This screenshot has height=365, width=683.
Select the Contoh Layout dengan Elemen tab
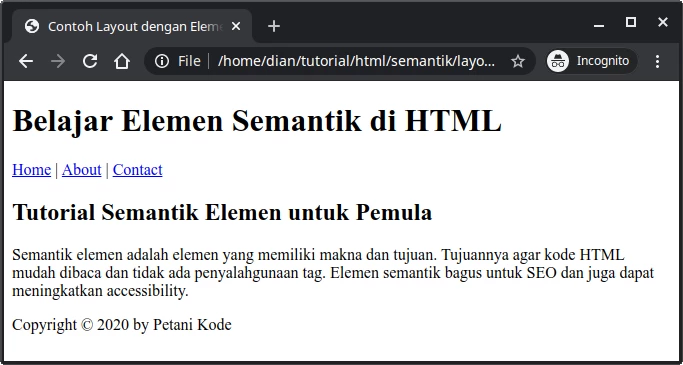[x=132, y=27]
